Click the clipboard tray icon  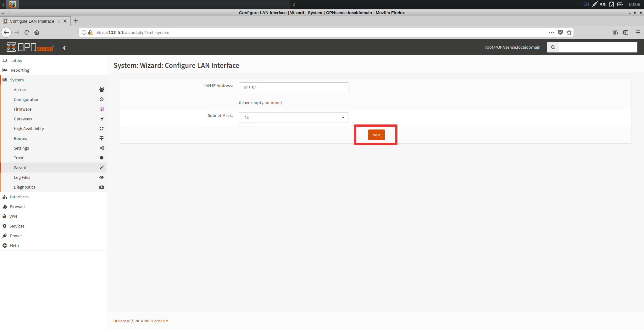[x=612, y=4]
